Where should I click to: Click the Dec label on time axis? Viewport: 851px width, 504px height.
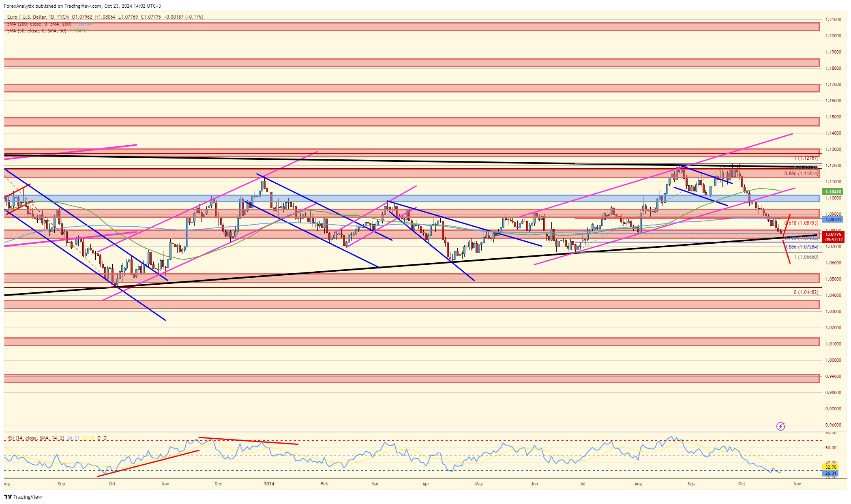click(218, 484)
